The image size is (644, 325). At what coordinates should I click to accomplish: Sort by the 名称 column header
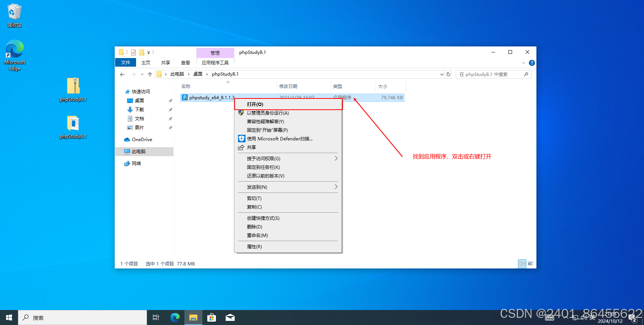(x=228, y=86)
